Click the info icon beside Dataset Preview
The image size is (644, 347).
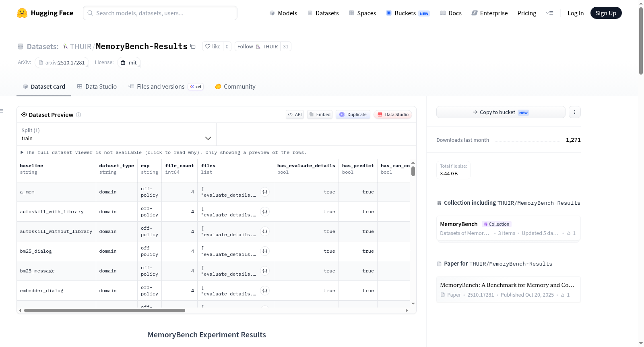(78, 115)
